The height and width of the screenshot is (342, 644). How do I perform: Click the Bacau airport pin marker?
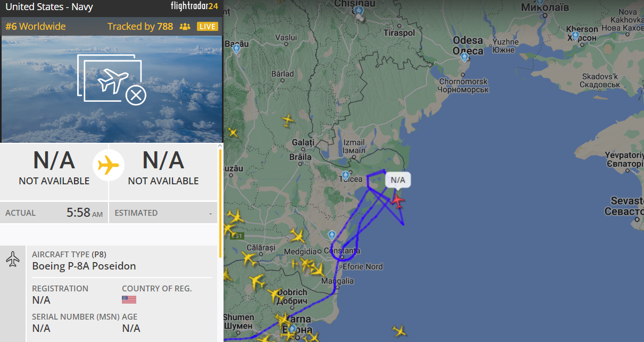click(237, 48)
